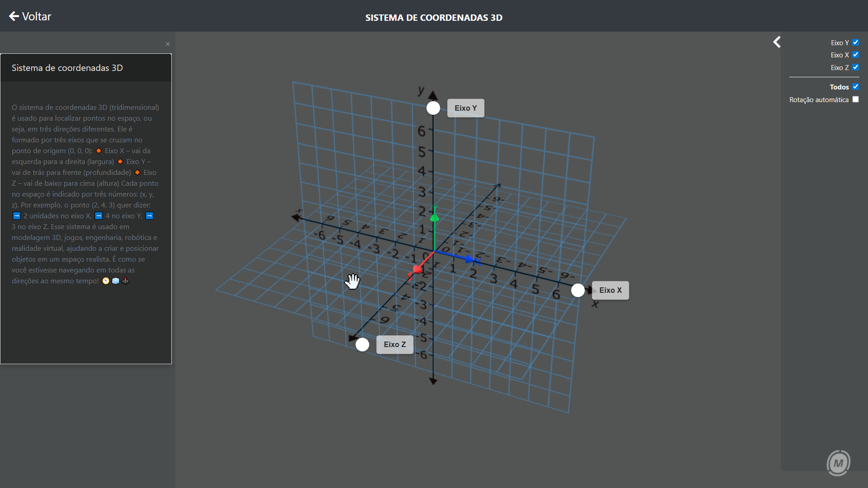Uncheck the Eixo Y visibility checkbox

[x=856, y=42]
